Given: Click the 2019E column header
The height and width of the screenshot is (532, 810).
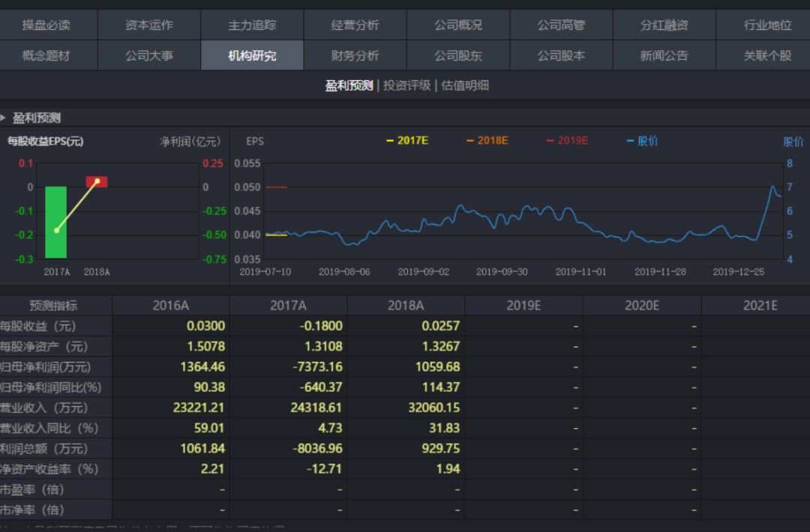Looking at the screenshot, I should click(x=523, y=305).
